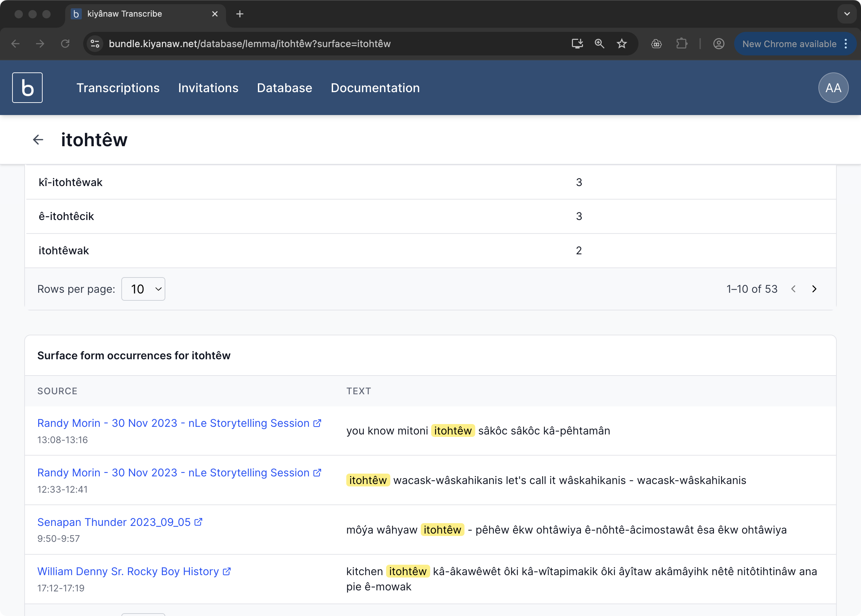Select the kî-itohtêwak surface form row
The height and width of the screenshot is (616, 861).
71,183
